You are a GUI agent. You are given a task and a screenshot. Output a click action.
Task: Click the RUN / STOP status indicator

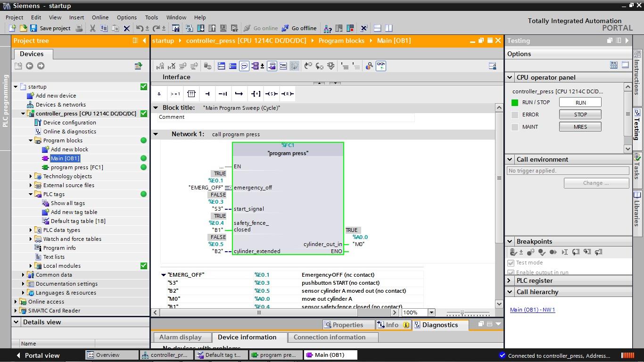pyautogui.click(x=515, y=102)
